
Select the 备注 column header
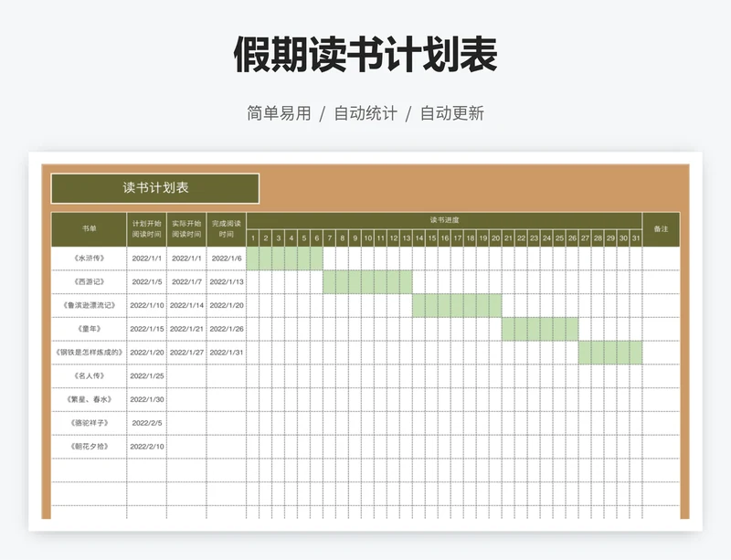pyautogui.click(x=661, y=228)
